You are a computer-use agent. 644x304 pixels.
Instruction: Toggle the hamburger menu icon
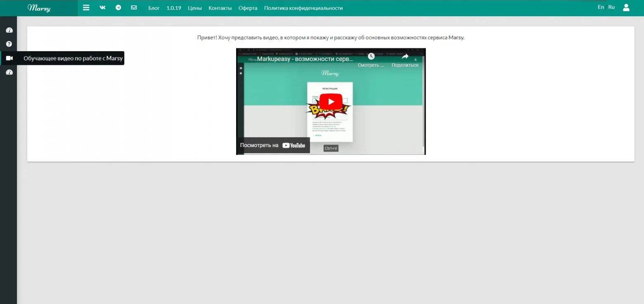(86, 8)
